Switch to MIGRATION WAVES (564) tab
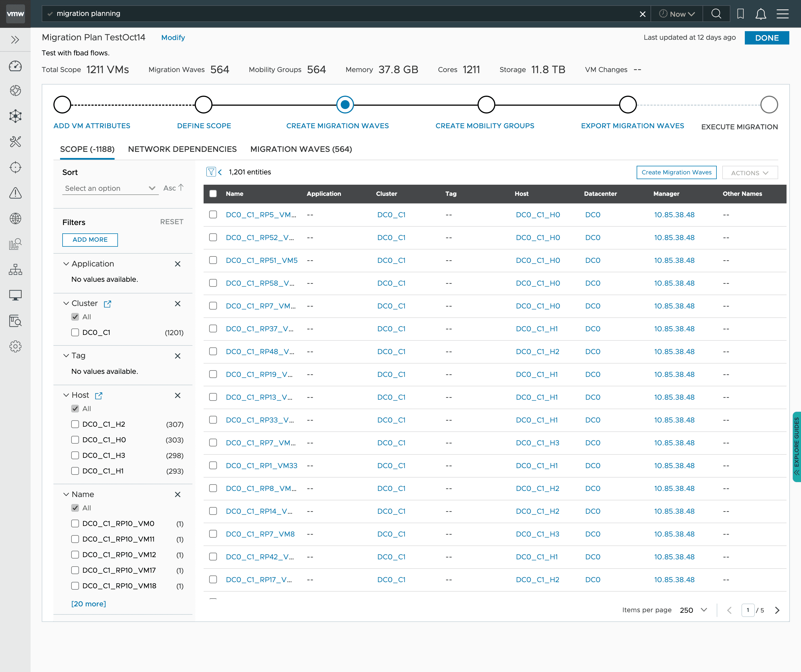Viewport: 801px width, 672px height. click(301, 149)
